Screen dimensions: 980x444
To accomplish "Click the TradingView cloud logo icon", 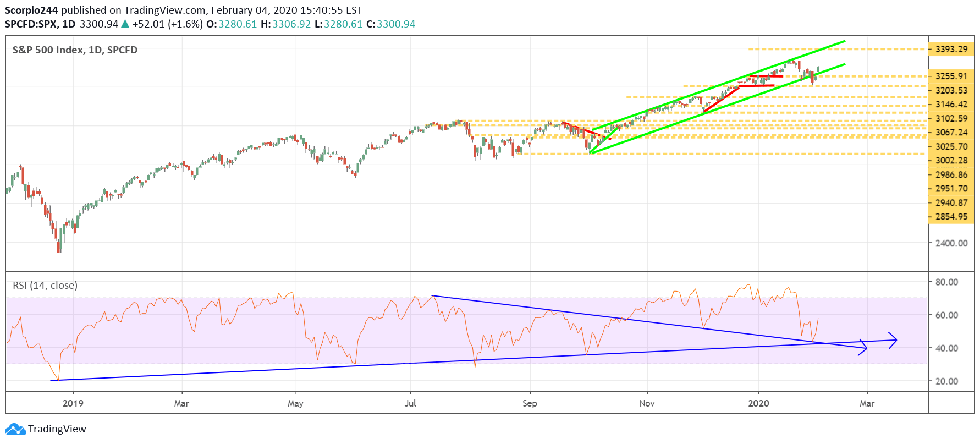I will 15,429.
